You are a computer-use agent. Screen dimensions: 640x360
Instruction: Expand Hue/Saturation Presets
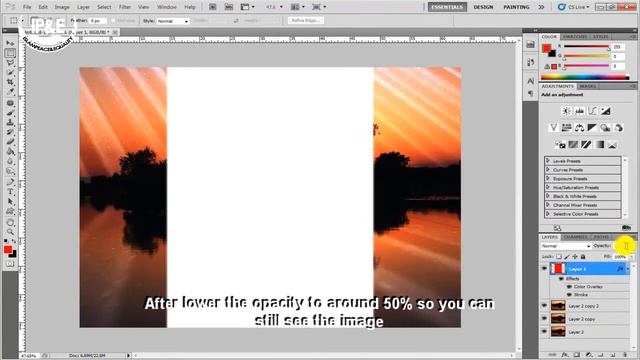[x=548, y=187]
